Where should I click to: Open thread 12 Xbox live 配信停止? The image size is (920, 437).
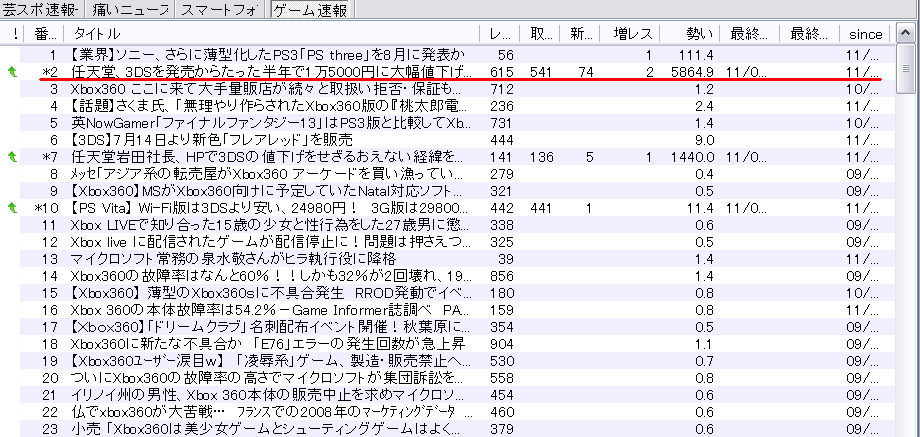pyautogui.click(x=269, y=242)
